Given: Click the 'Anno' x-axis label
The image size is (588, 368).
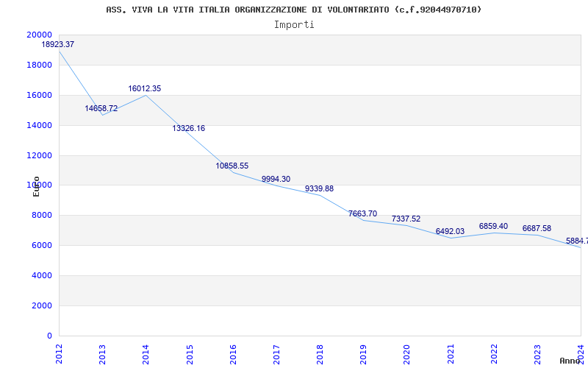Looking at the screenshot, I should [x=570, y=361].
